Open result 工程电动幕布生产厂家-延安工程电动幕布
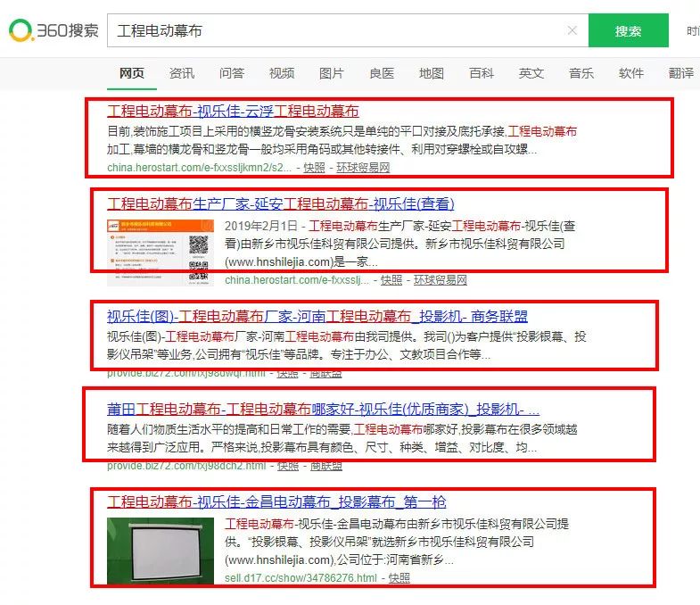 pyautogui.click(x=280, y=203)
